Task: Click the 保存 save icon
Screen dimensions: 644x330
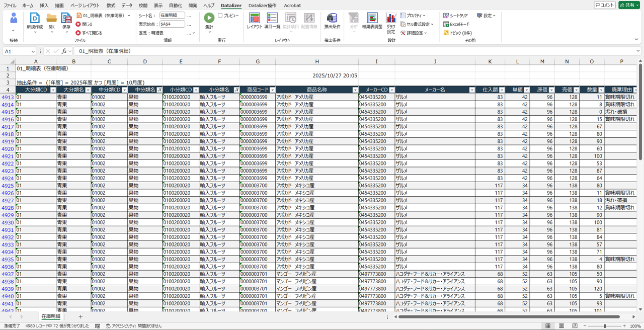Action: (66, 19)
